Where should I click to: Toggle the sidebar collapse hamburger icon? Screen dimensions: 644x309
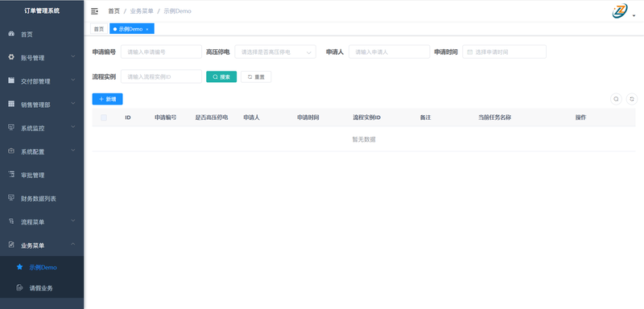tap(94, 11)
